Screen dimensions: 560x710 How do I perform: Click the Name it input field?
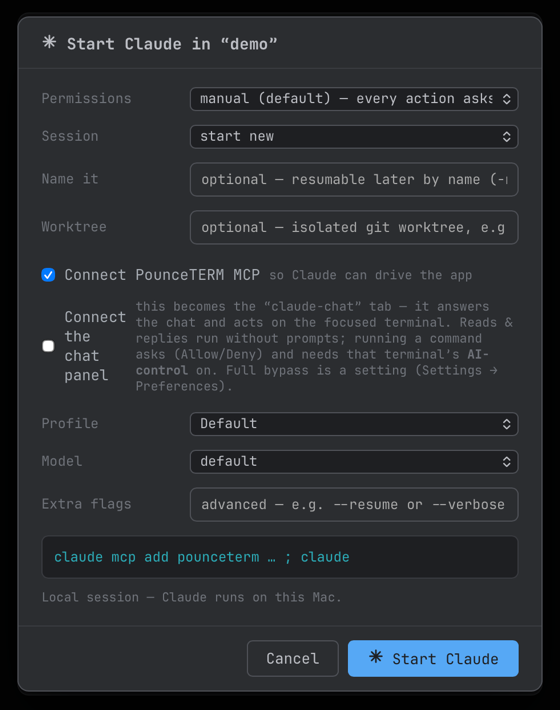354,179
